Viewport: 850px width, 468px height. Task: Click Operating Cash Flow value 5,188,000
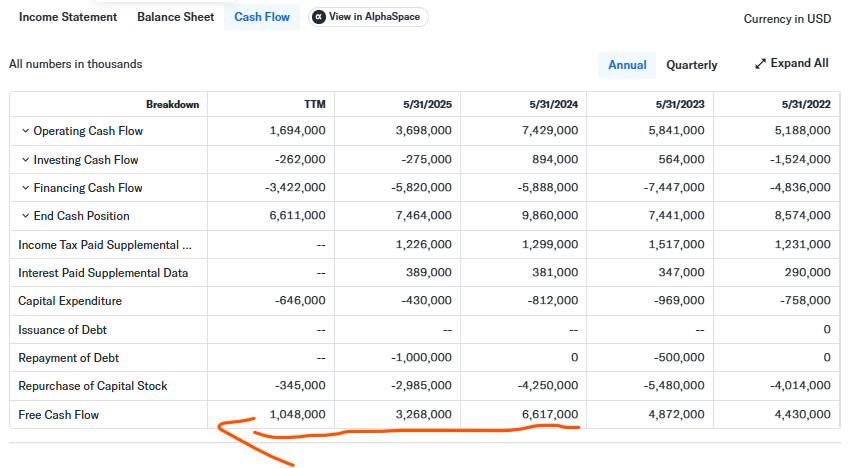coord(803,131)
